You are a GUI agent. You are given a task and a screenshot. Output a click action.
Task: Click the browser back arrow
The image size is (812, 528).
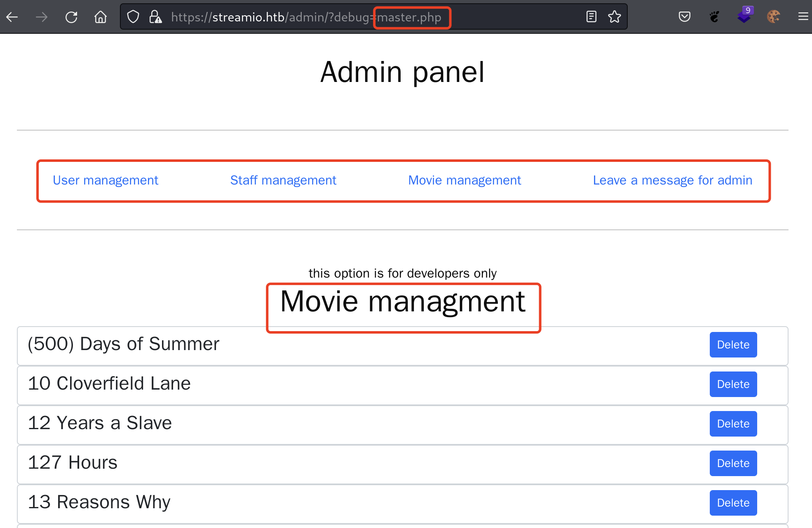coord(12,17)
